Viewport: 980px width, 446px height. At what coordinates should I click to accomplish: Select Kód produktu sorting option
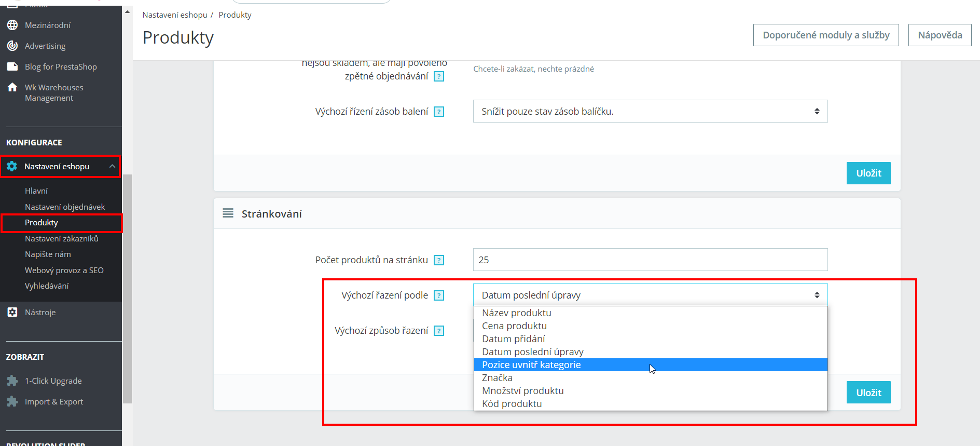(651, 403)
